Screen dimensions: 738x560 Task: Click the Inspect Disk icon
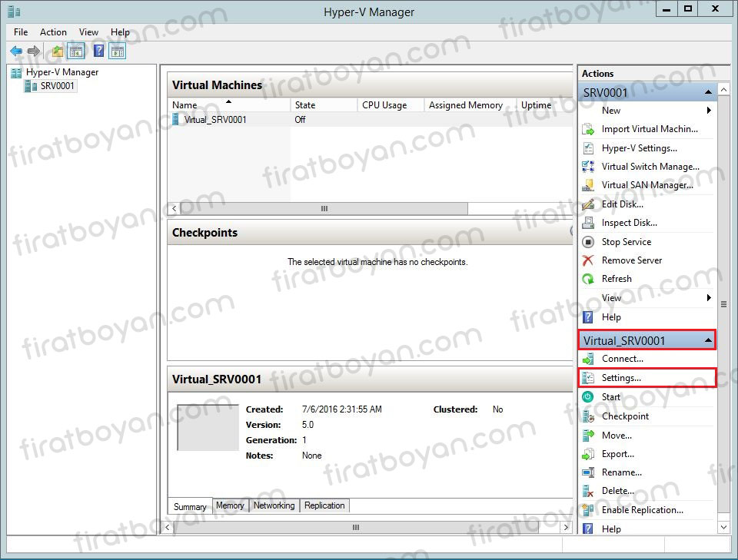point(588,223)
